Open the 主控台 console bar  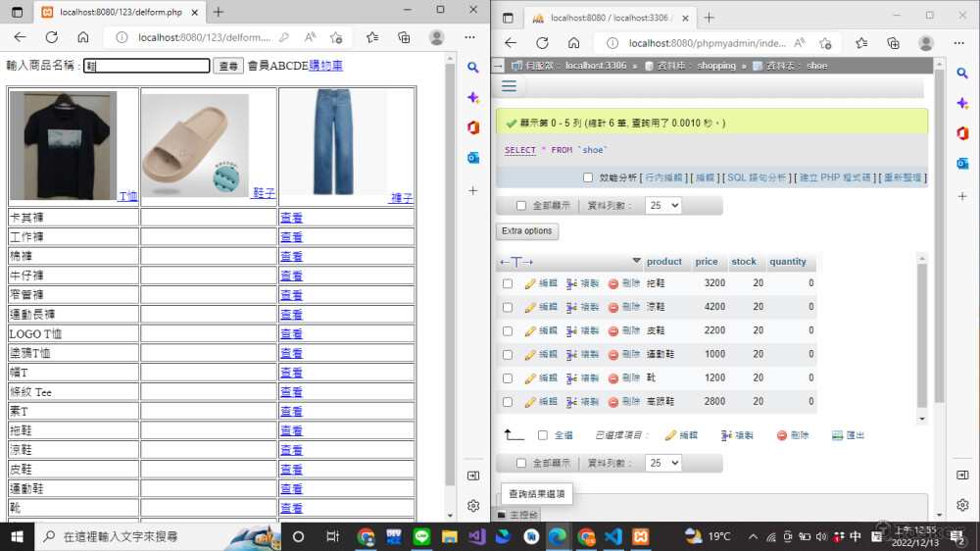516,515
